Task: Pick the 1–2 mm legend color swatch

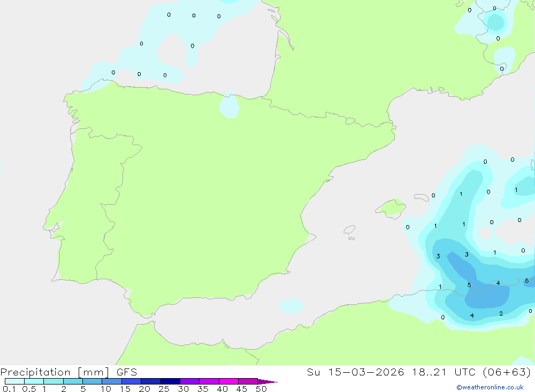Action: pos(53,381)
